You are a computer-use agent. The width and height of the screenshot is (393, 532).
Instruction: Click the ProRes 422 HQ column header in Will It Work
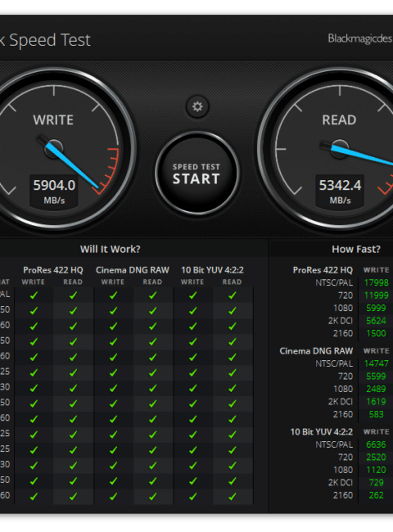click(x=53, y=270)
